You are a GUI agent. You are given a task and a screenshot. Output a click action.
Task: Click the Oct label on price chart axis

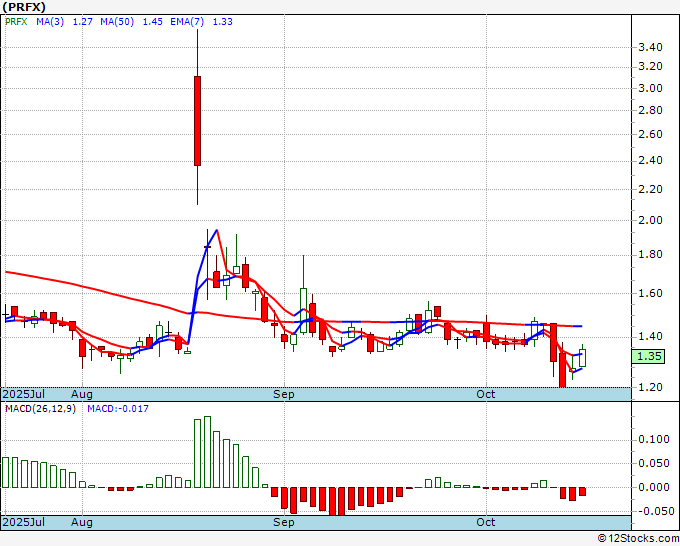[485, 394]
